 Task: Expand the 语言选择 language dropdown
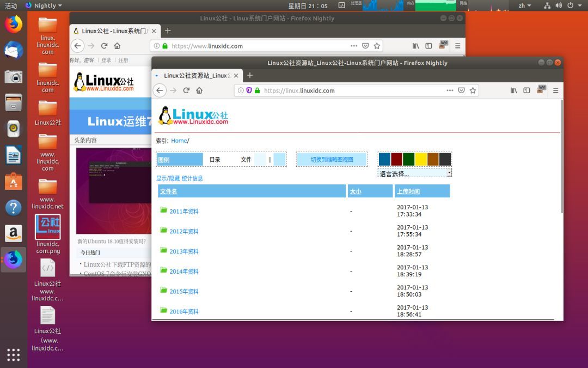[414, 174]
